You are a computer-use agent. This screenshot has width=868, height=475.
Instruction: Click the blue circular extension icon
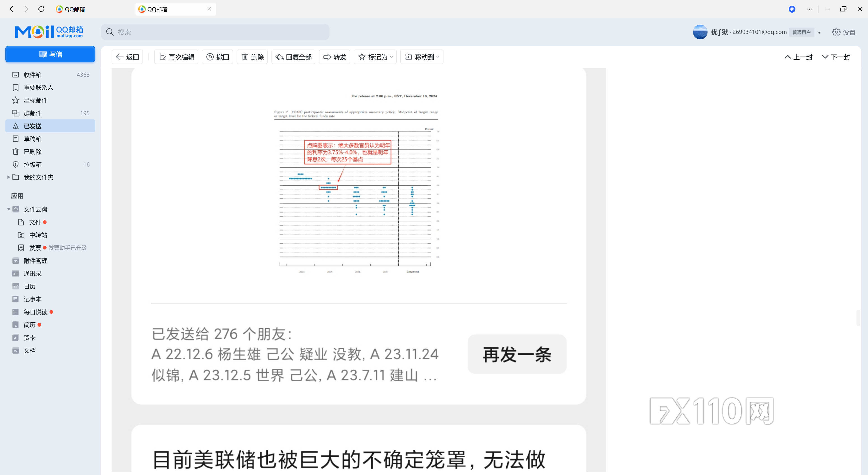[792, 9]
